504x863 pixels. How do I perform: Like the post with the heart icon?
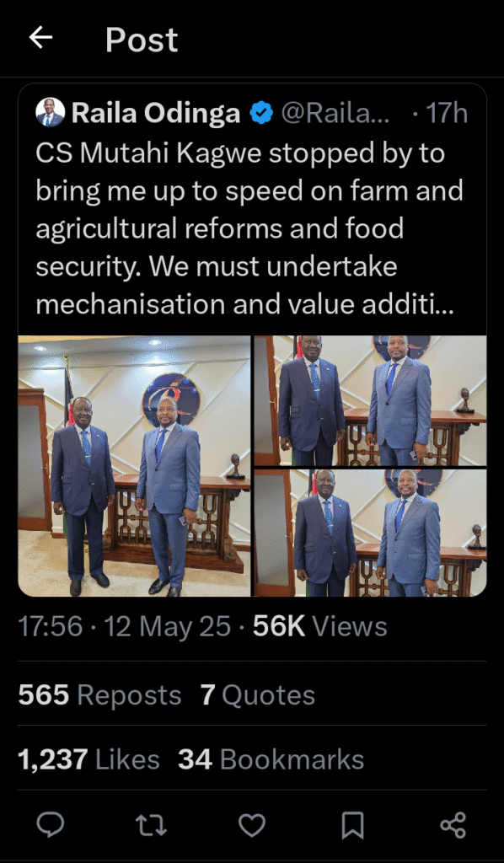coord(252,825)
